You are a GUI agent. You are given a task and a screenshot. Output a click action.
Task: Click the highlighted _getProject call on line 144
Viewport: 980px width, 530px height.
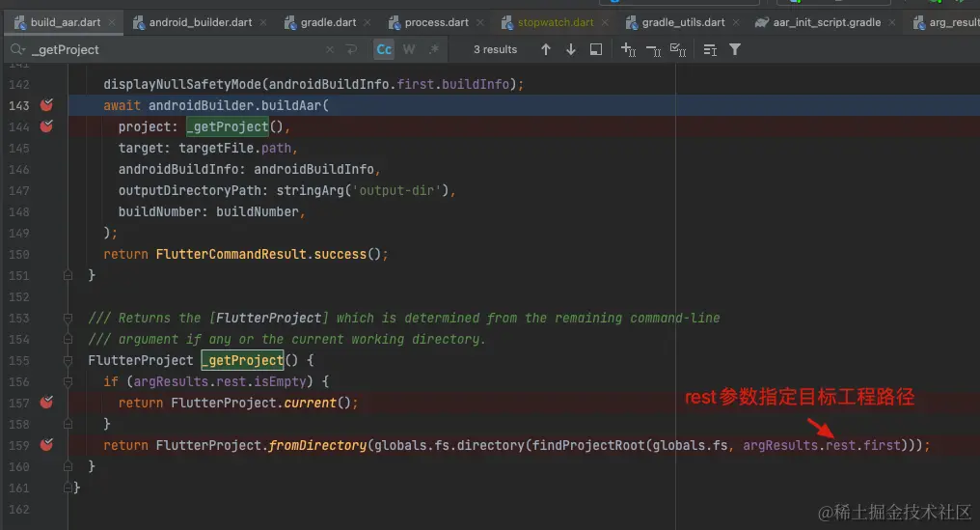[x=228, y=126]
